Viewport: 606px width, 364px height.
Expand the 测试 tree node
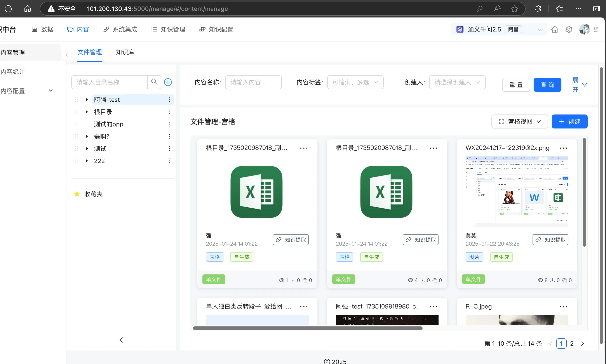(x=87, y=149)
